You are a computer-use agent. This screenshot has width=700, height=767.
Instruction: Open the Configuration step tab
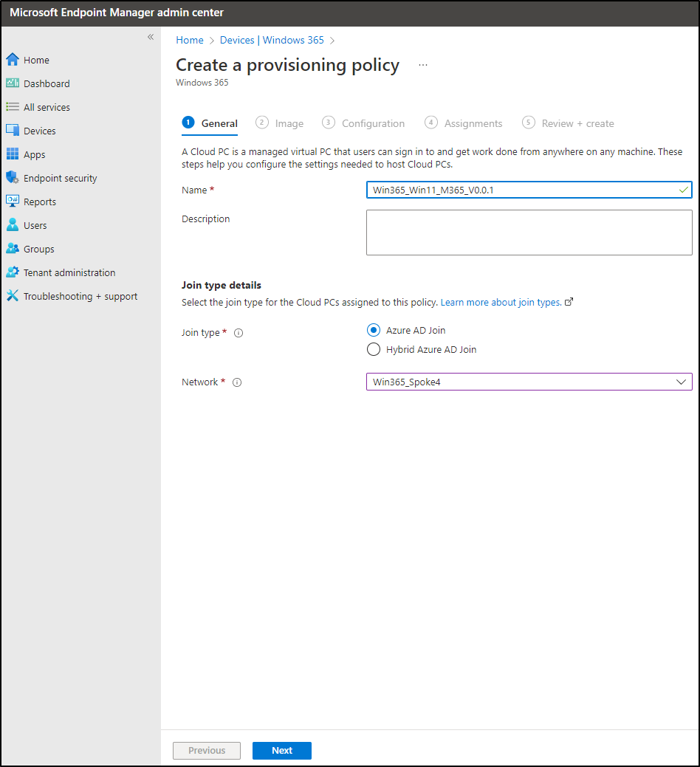[x=363, y=123]
